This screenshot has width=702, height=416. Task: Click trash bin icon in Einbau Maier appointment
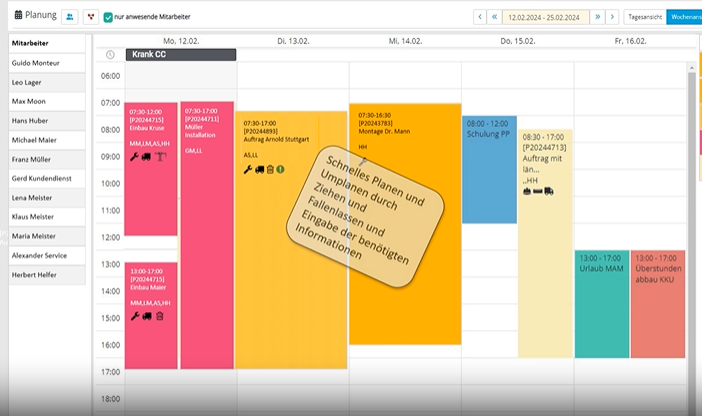[160, 316]
